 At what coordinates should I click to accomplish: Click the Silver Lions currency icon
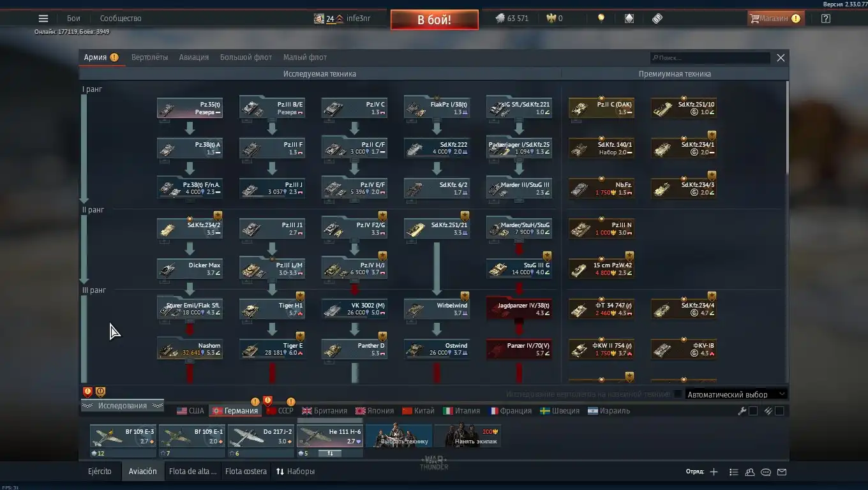(x=500, y=19)
